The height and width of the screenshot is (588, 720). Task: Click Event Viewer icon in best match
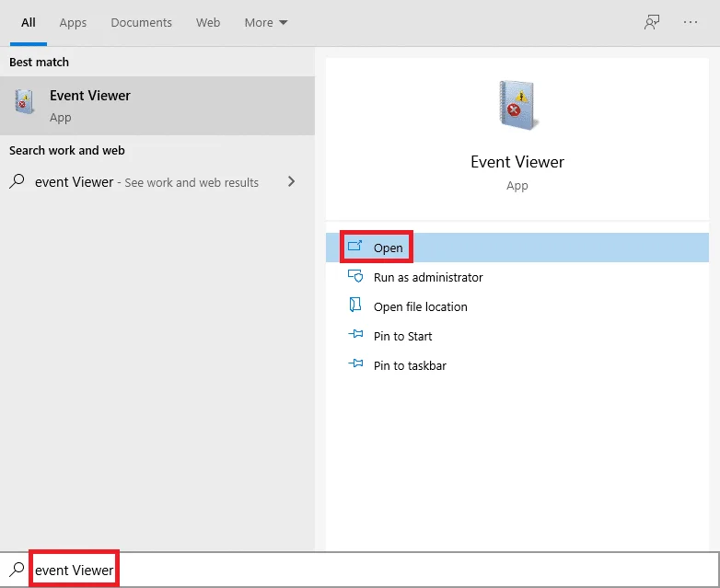click(x=24, y=101)
